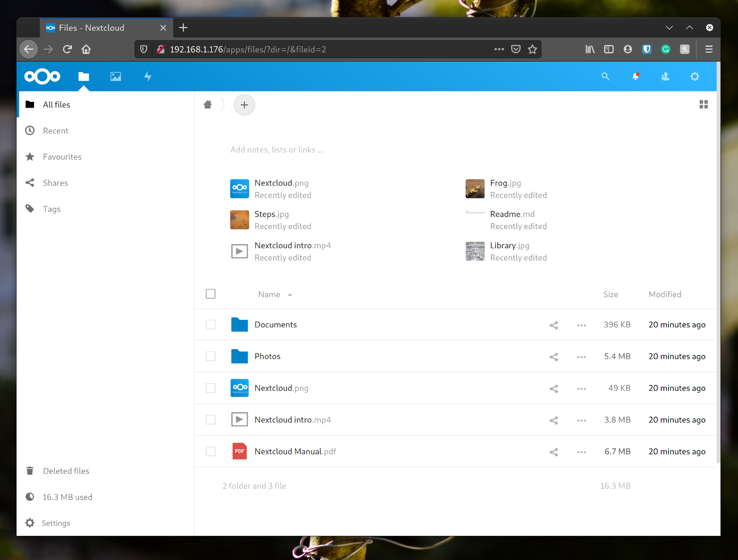Screen dimensions: 738x560
Task: Open recent file Library.jpg
Action: pyautogui.click(x=506, y=251)
